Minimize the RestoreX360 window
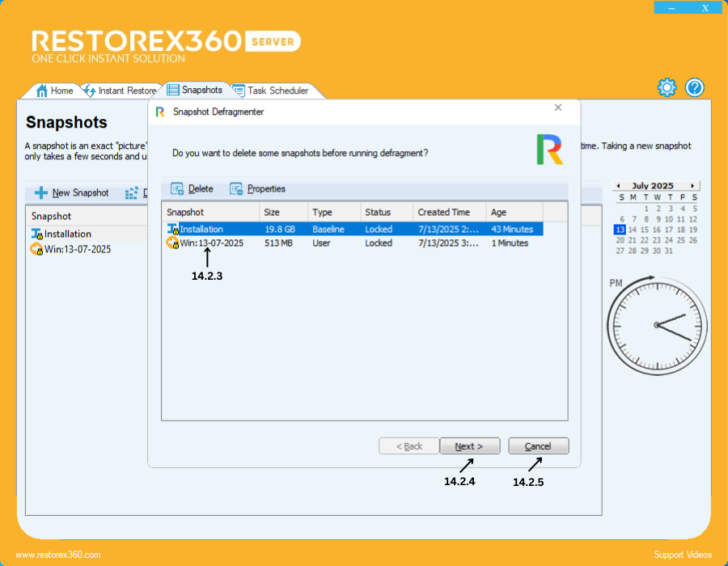This screenshot has width=728, height=566. point(672,7)
